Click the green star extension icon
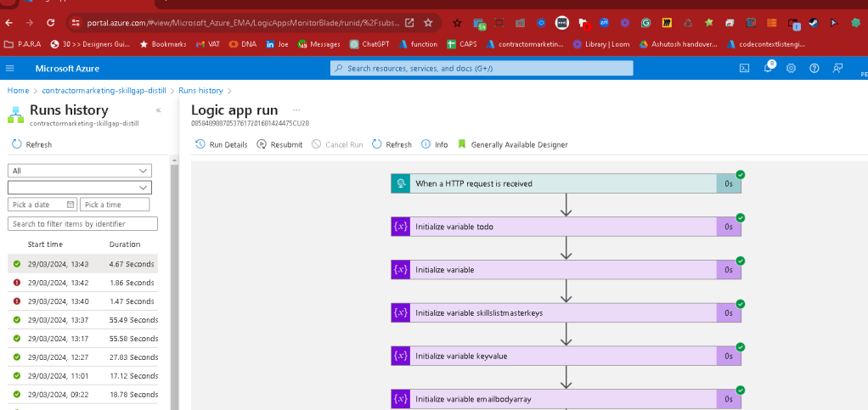Screen dimensions: 868x410 (x=709, y=23)
